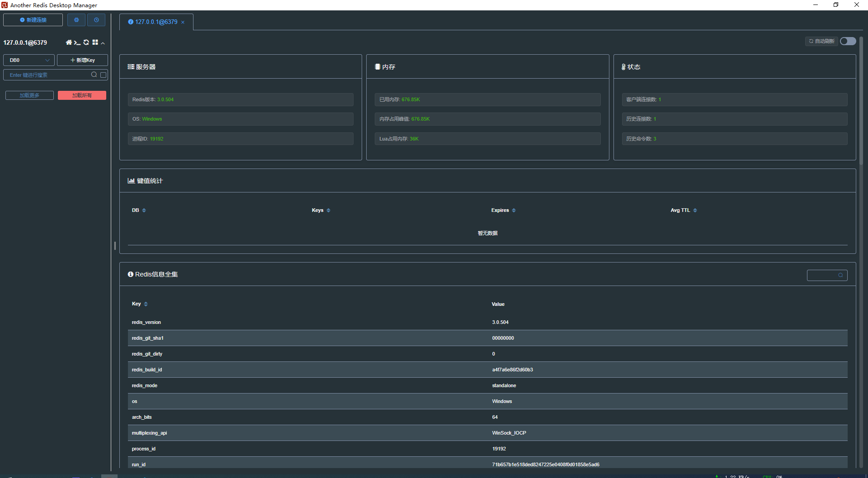The image size is (868, 478).
Task: Open command log clock icon
Action: (x=96, y=20)
